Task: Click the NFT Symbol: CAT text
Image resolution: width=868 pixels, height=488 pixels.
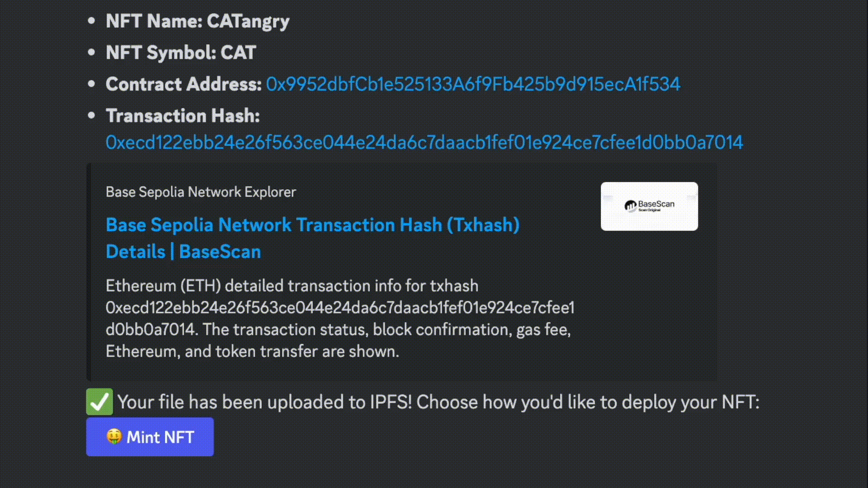Action: pos(181,52)
